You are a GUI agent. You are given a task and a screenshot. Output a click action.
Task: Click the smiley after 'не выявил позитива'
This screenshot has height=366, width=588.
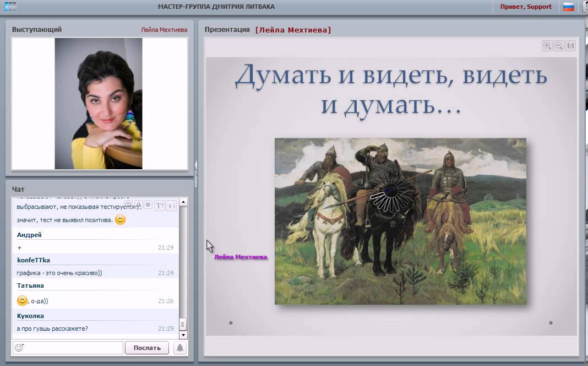[x=120, y=219]
